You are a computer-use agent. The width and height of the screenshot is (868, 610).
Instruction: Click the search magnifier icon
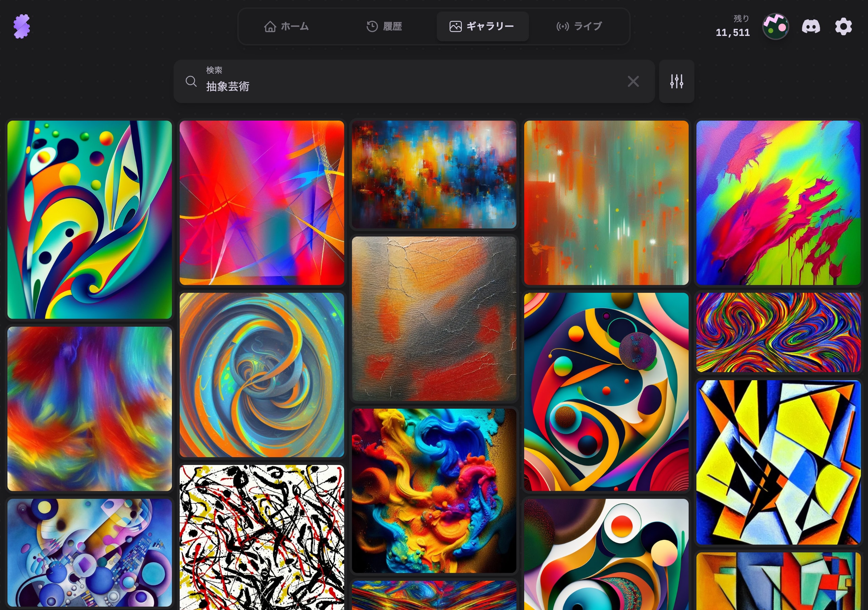click(x=191, y=81)
